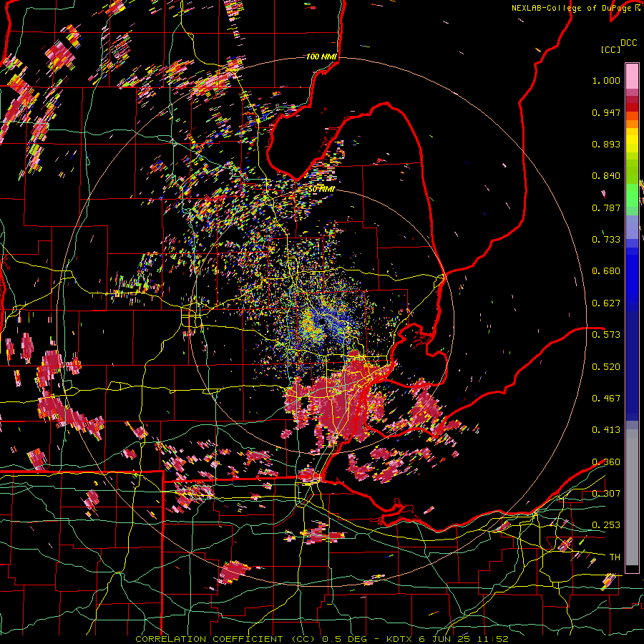Click the 0.680 scale value
Screen dimensions: 644x644
pos(606,271)
